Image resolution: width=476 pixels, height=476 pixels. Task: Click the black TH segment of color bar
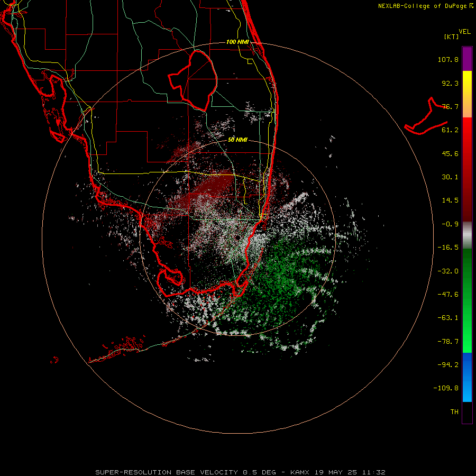coord(467,412)
